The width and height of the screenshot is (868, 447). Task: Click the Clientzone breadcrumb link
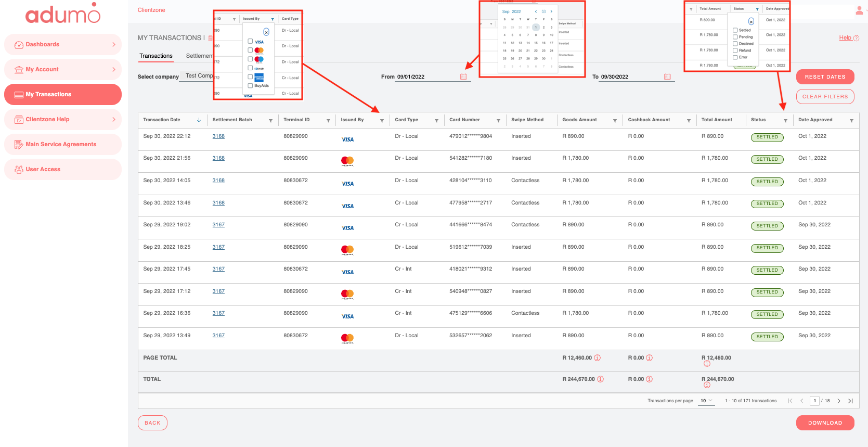click(x=151, y=10)
